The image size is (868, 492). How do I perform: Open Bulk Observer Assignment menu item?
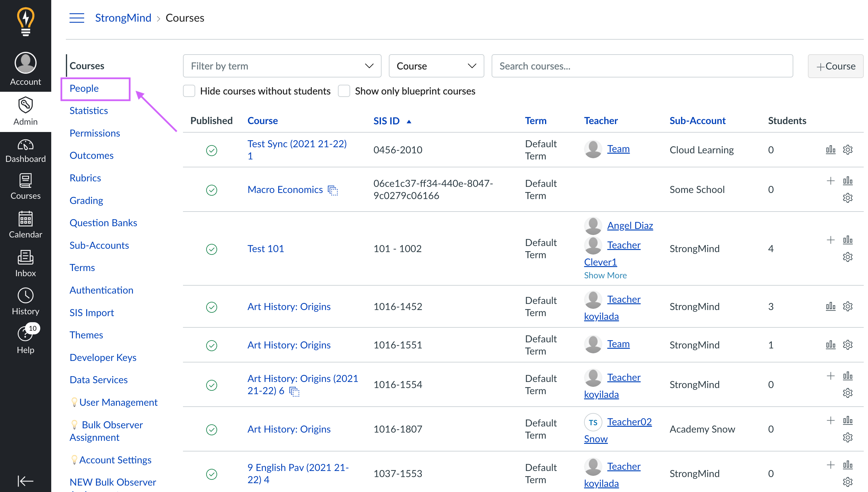pos(106,431)
